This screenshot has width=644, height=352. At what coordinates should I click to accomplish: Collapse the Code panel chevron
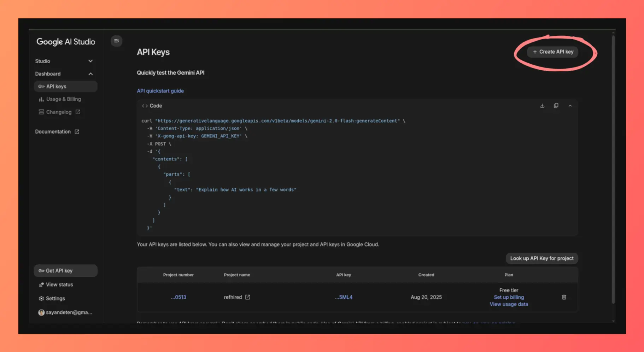click(570, 106)
